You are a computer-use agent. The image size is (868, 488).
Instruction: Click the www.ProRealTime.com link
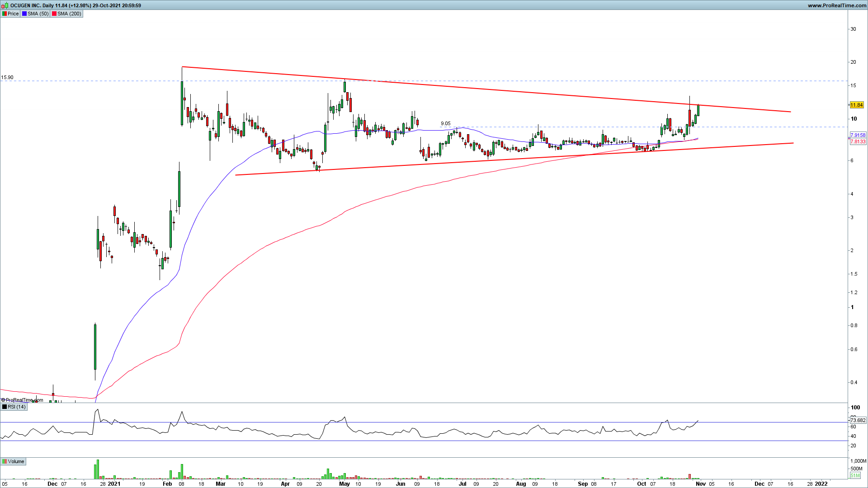pos(837,5)
